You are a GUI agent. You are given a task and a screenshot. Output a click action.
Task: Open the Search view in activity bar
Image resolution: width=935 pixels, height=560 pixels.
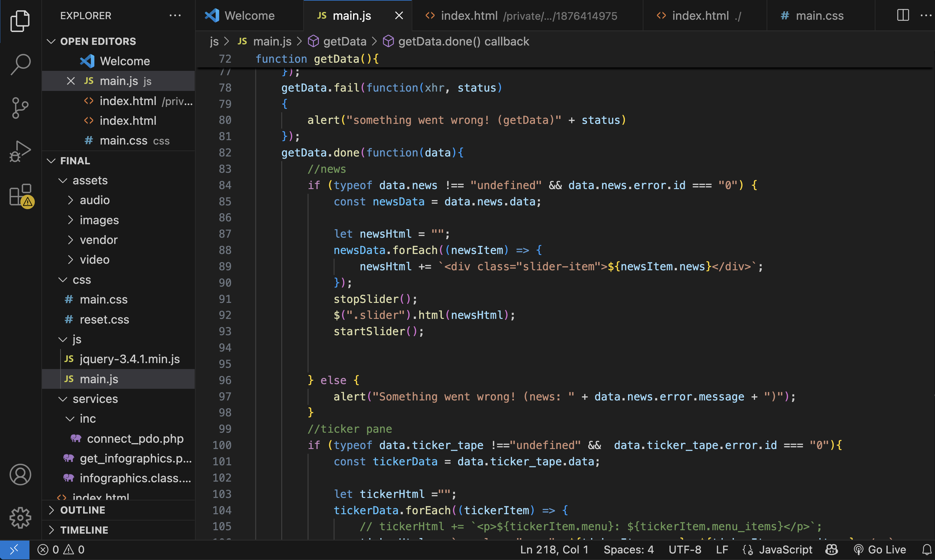pos(20,64)
